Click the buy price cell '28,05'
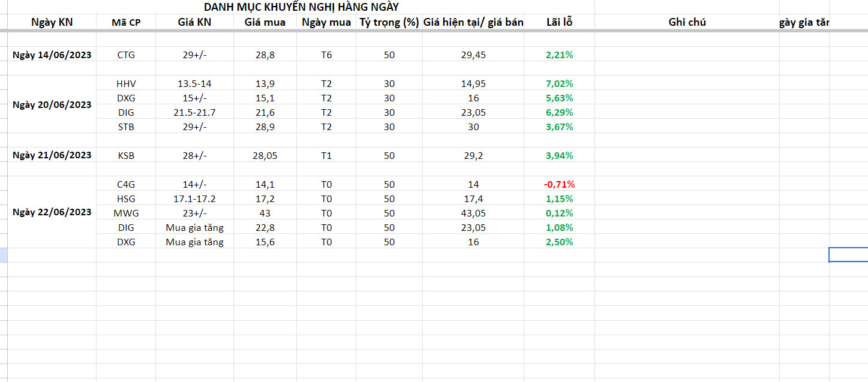This screenshot has height=382, width=868. (x=265, y=155)
